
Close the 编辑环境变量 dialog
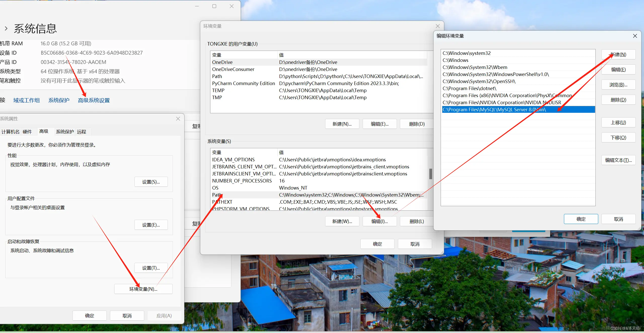point(635,36)
